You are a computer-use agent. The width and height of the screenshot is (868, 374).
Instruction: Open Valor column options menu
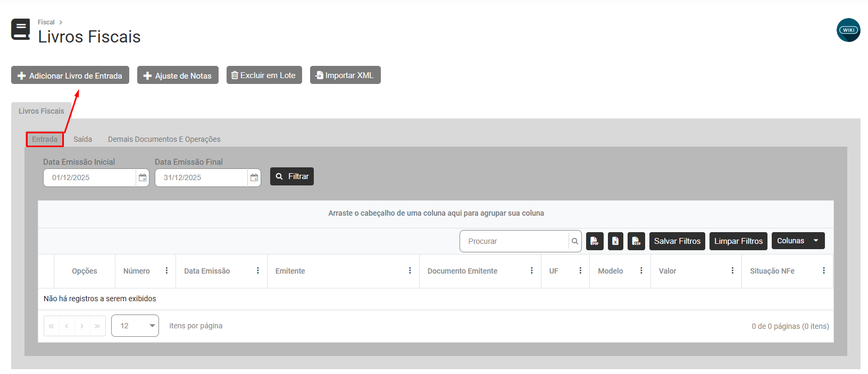(732, 271)
